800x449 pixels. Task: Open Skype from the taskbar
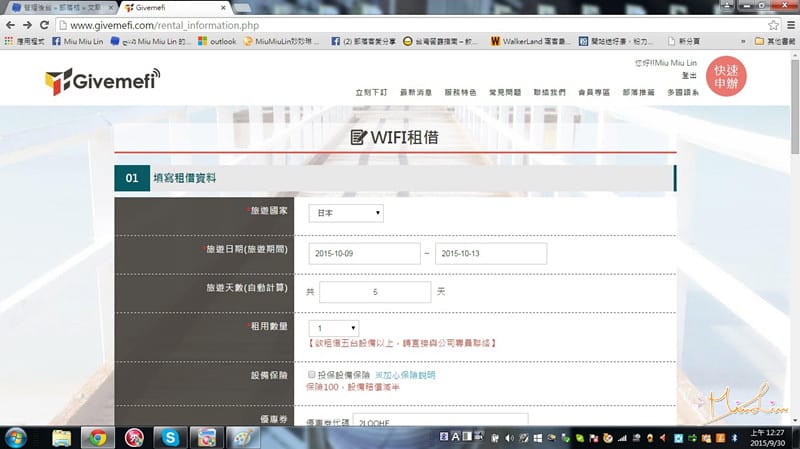170,437
